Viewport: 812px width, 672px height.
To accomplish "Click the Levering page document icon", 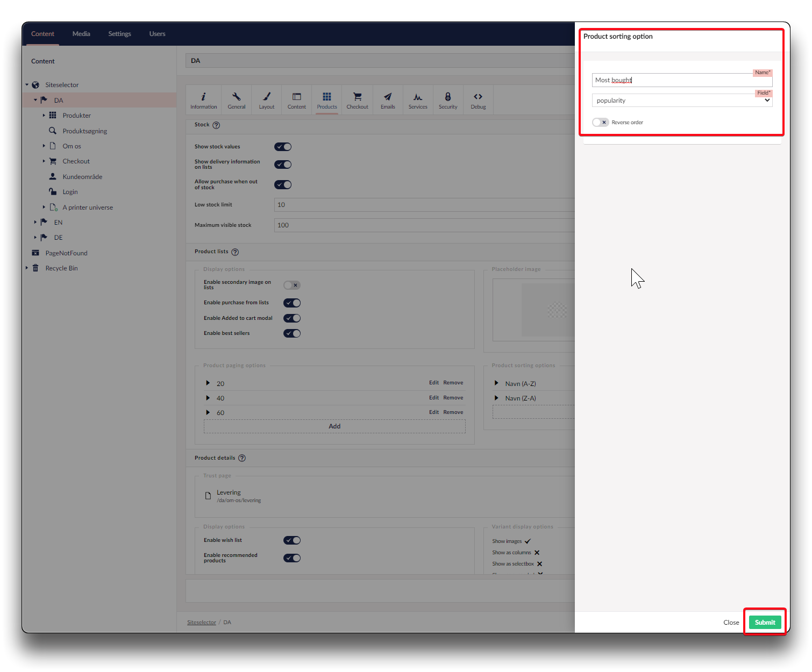I will point(208,496).
